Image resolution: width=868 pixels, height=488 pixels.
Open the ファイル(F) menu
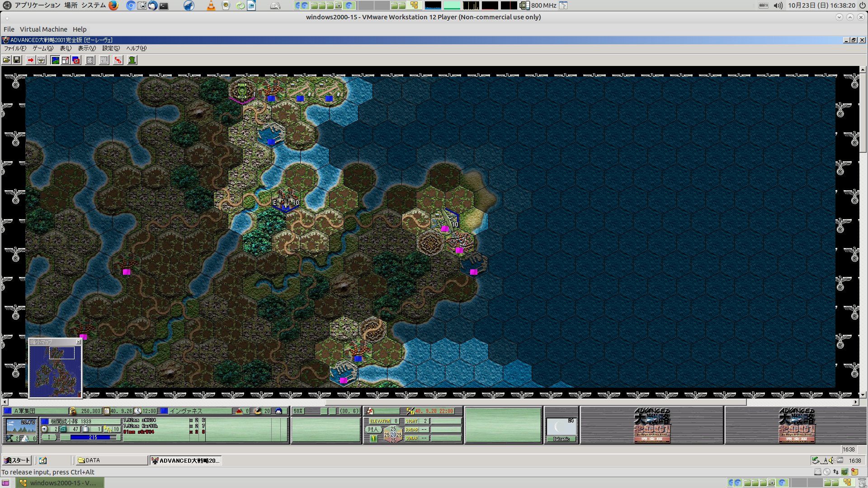point(15,48)
